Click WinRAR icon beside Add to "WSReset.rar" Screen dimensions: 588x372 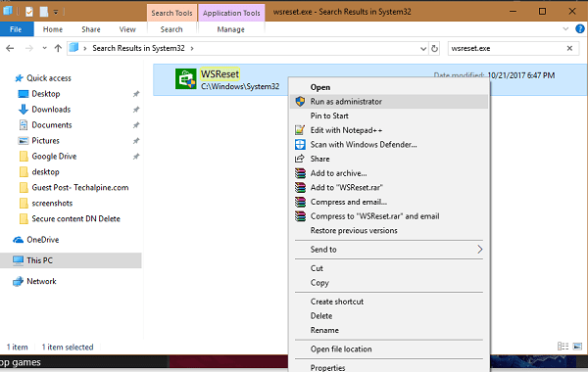coord(300,188)
